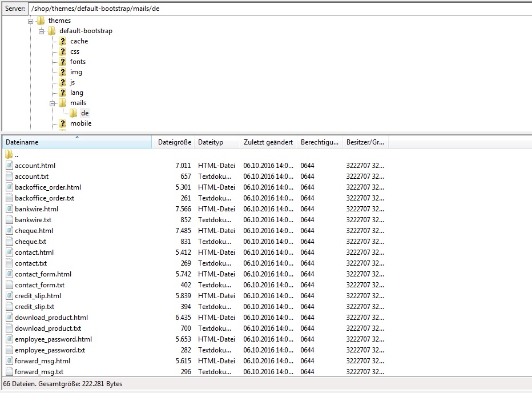Click the contact.html file icon
Viewport: 532px width, 393px height.
[x=10, y=252]
